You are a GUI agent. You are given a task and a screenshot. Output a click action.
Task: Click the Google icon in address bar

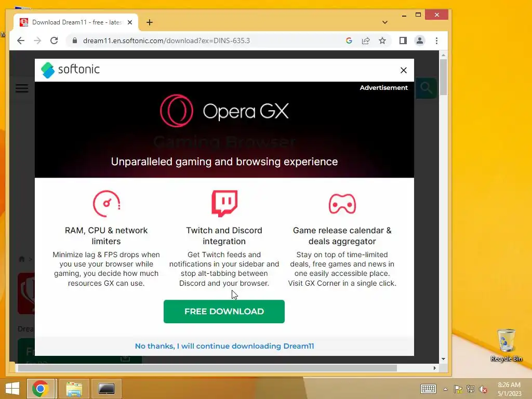click(349, 41)
